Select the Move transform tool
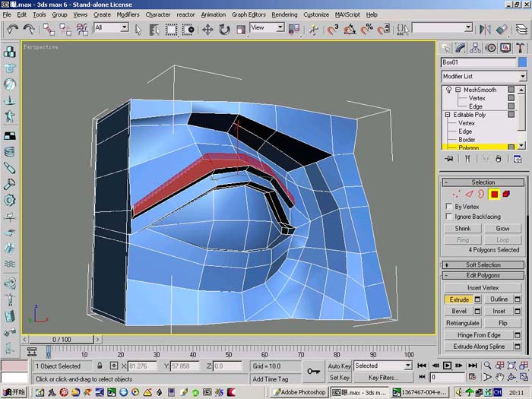This screenshot has width=532, height=399. pos(207,30)
